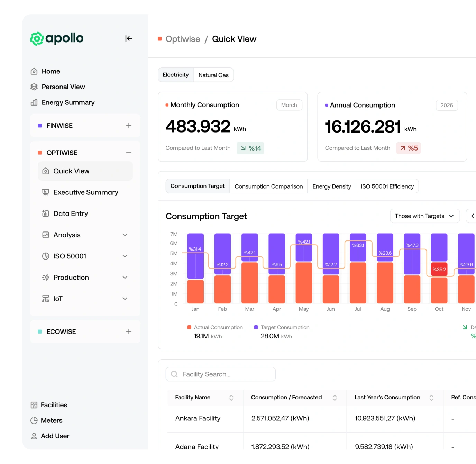Image resolution: width=476 pixels, height=464 pixels.
Task: Click the Data Entry icon
Action: [45, 213]
